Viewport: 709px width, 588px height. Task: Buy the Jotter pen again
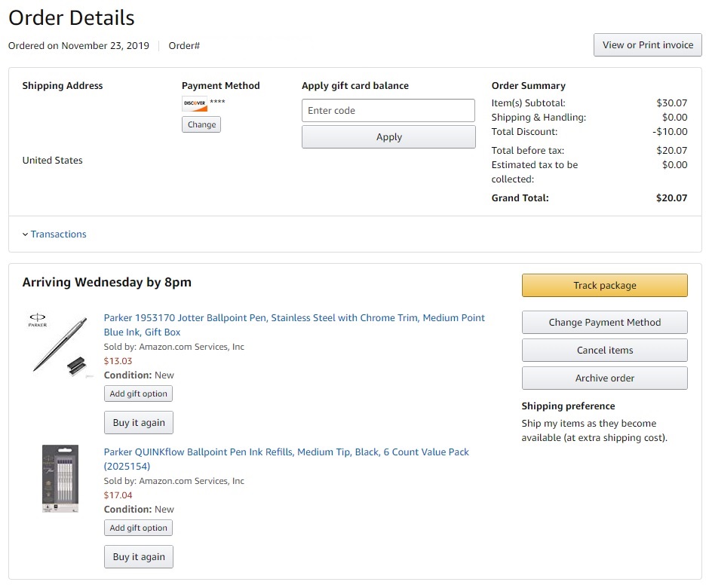tap(139, 422)
